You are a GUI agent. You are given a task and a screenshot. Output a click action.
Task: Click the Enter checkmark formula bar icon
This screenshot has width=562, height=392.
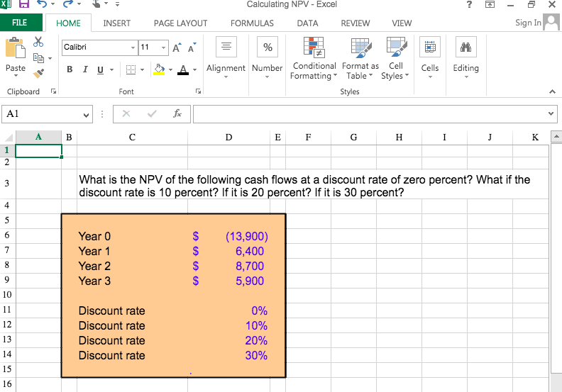152,114
